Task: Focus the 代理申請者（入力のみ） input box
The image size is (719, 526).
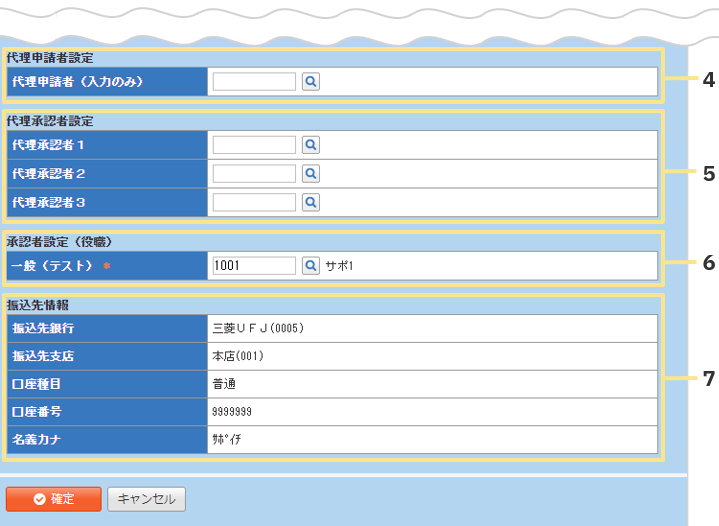Action: pos(254,82)
